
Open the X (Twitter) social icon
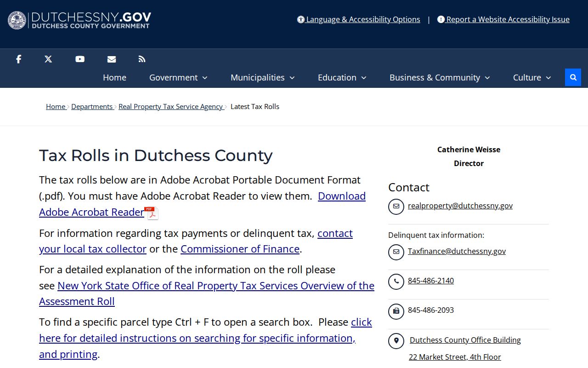click(x=48, y=59)
